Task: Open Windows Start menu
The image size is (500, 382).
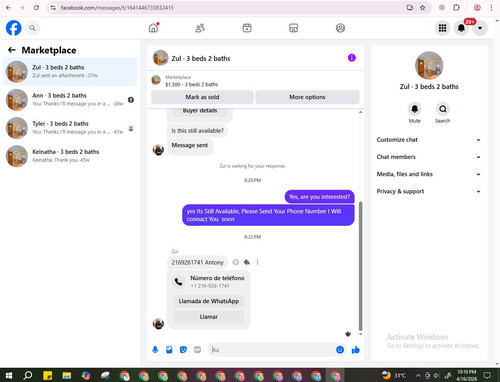Action: click(x=9, y=376)
